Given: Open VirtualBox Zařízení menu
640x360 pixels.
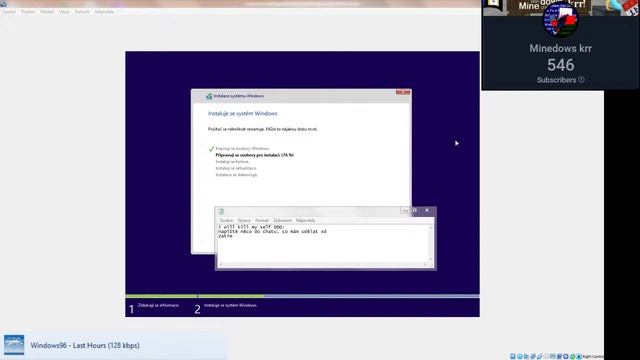Looking at the screenshot, I should (x=82, y=12).
